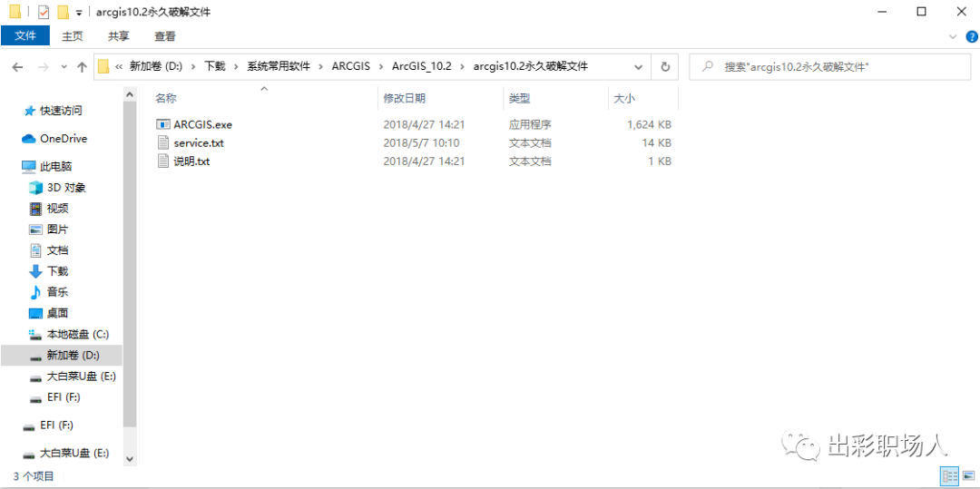This screenshot has height=489, width=980.
Task: Select the 说明.txt file name
Action: point(191,161)
